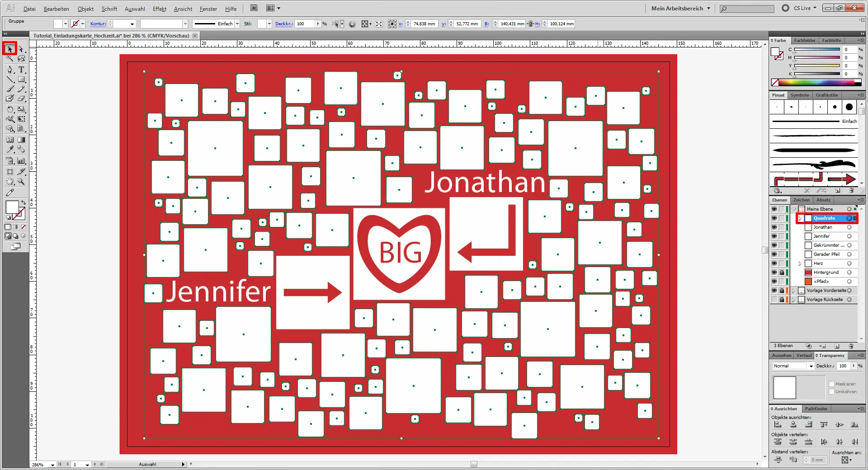Click the Kontur link in control bar

pos(98,24)
